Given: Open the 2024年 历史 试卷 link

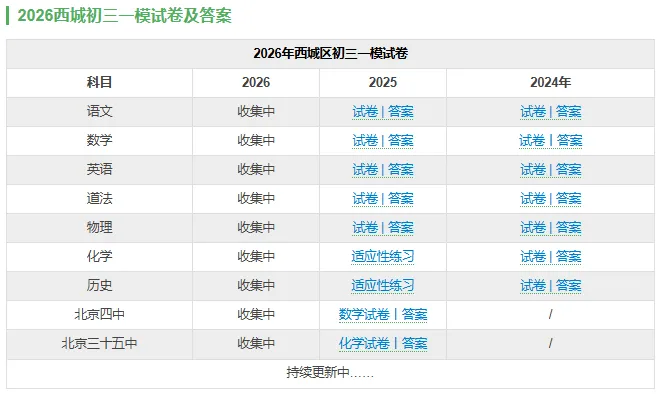Looking at the screenshot, I should point(533,286).
